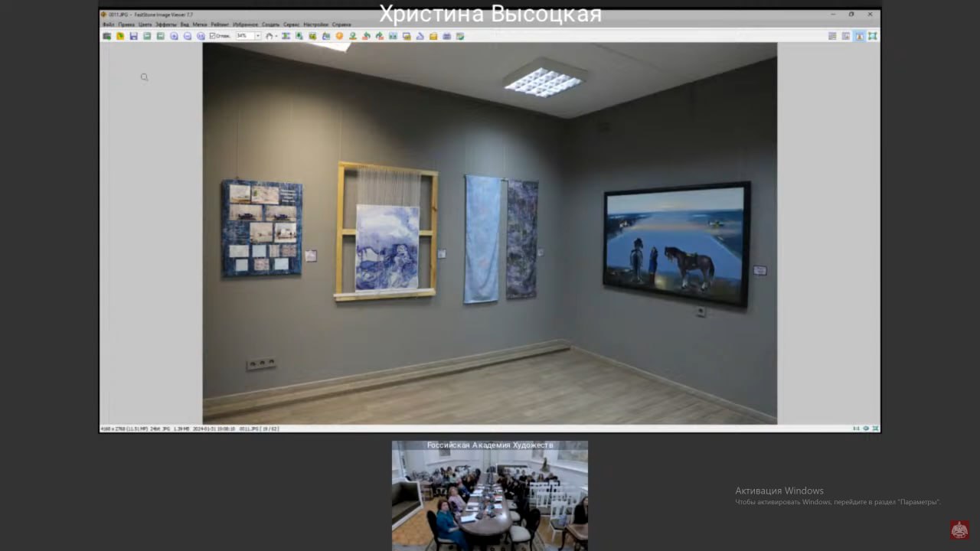Open the Справка menu
This screenshot has width=980, height=551.
tap(341, 24)
